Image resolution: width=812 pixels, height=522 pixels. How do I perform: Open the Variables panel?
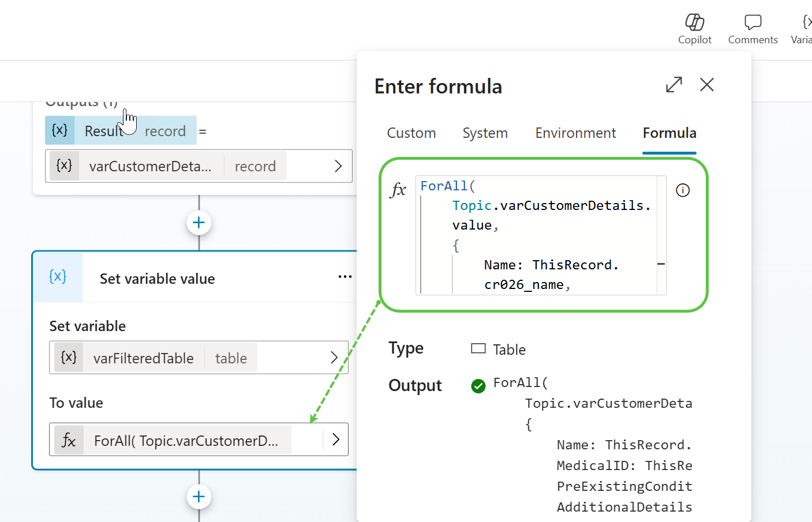click(x=803, y=29)
